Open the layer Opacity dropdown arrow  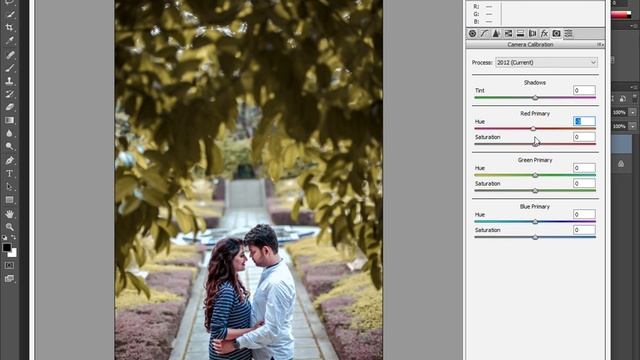(633, 112)
